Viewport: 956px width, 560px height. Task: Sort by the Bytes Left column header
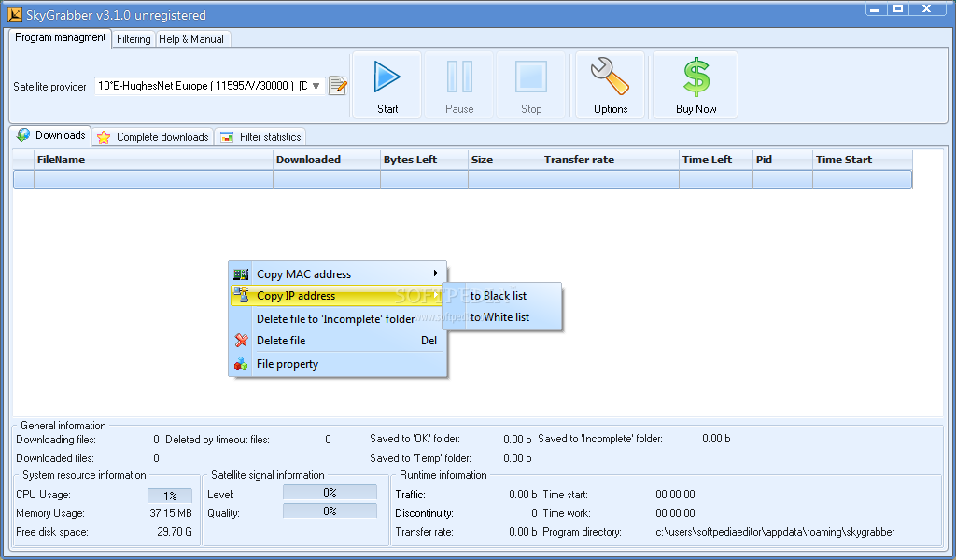(x=424, y=160)
